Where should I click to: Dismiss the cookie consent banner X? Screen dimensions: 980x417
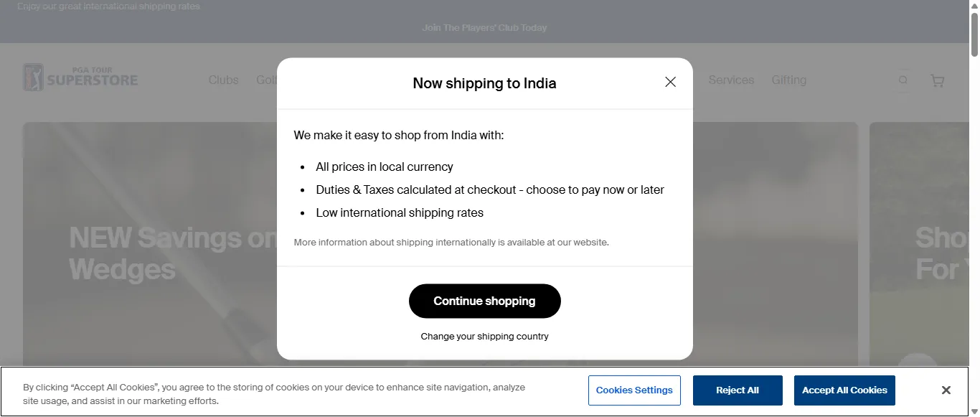pyautogui.click(x=946, y=390)
